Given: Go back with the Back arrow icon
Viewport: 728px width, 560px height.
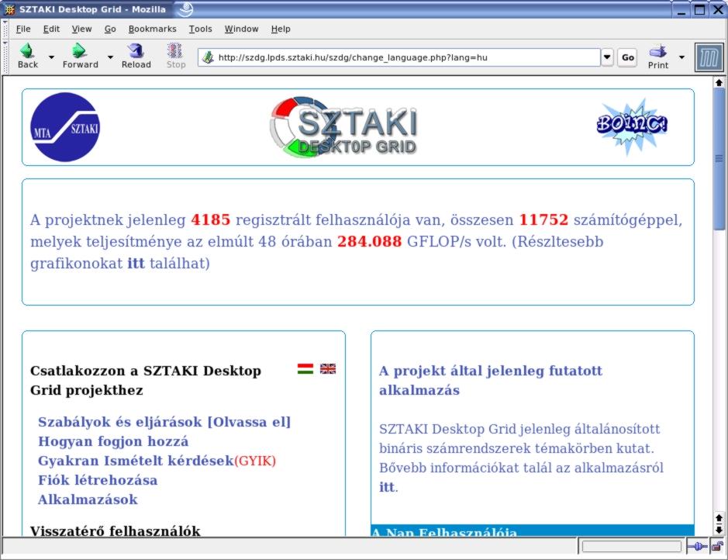Looking at the screenshot, I should click(27, 50).
